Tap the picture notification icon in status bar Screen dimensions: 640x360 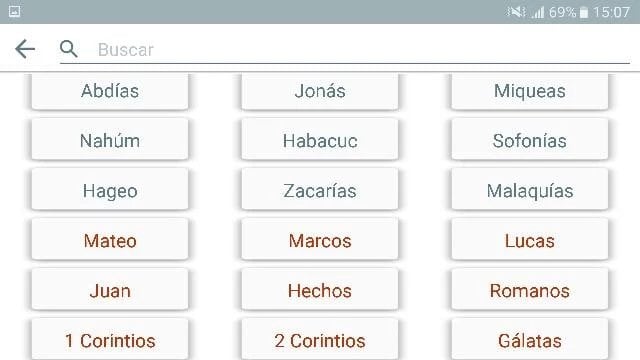14,11
